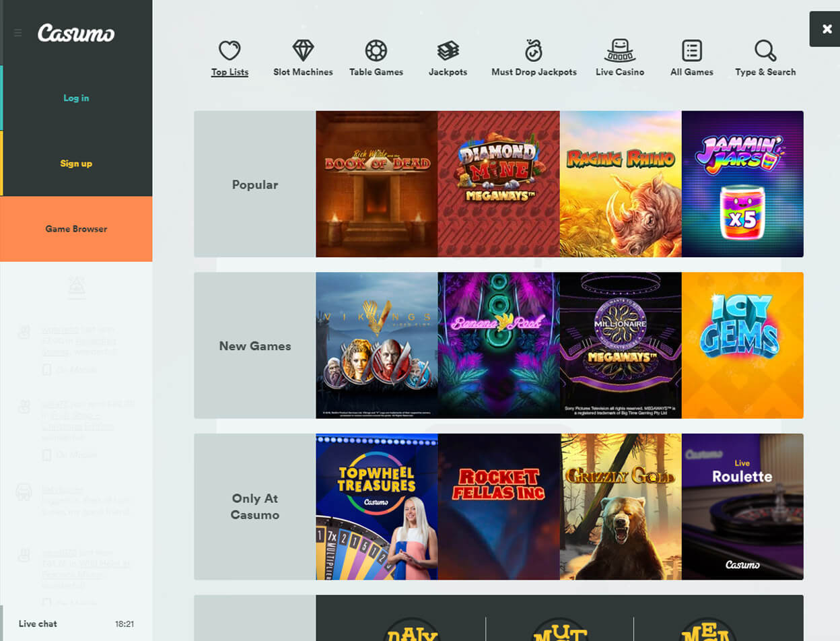Open Slot Machines diamond icon
Viewport: 840px width, 641px height.
pos(303,50)
